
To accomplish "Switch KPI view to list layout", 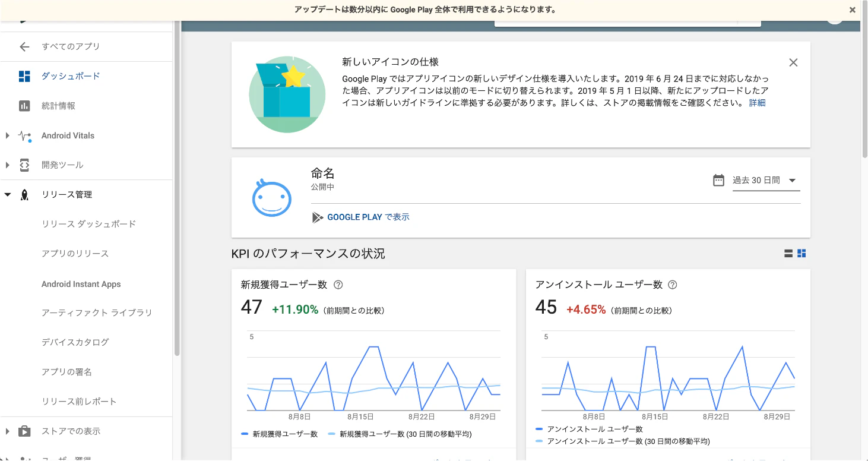I will click(x=788, y=254).
